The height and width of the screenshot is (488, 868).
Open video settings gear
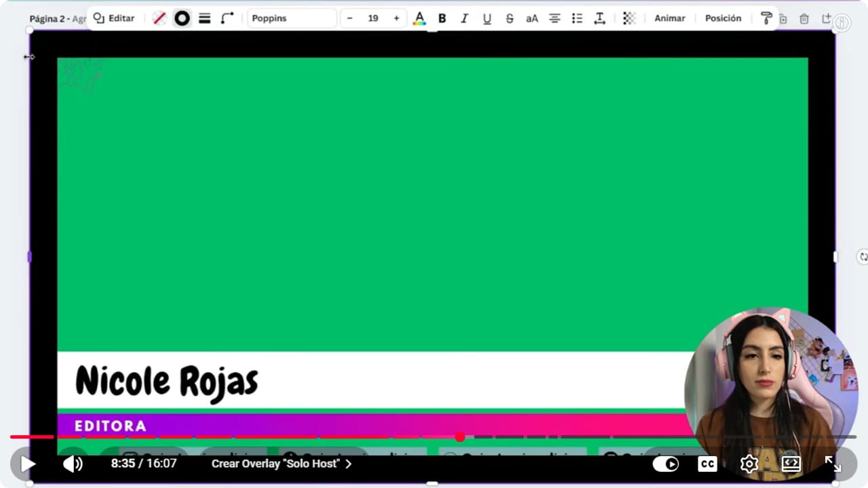(749, 464)
